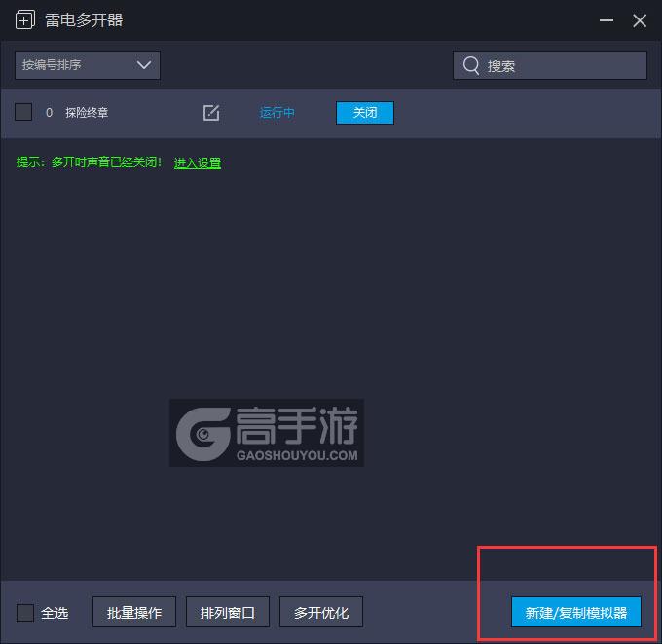
Task: Click the 排列窗口 arrange windows button
Action: pos(228,612)
